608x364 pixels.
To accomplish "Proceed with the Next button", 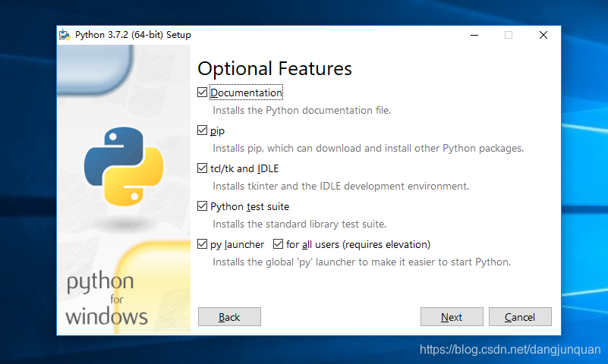I will pos(452,317).
